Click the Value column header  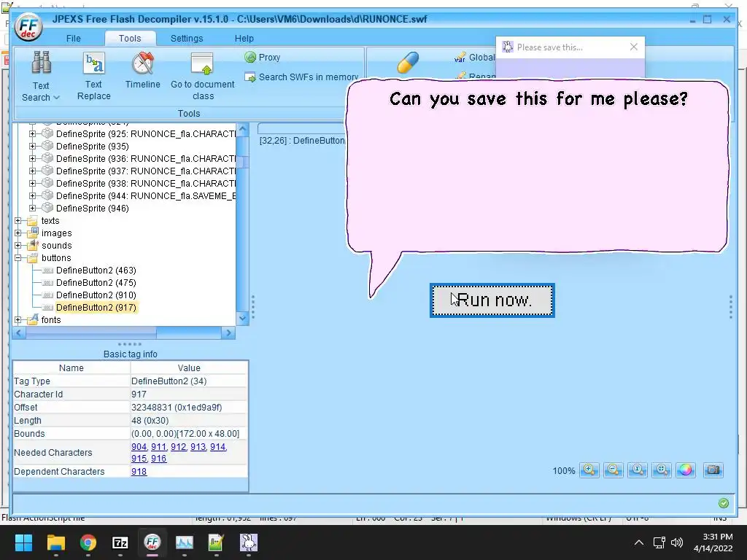point(189,367)
